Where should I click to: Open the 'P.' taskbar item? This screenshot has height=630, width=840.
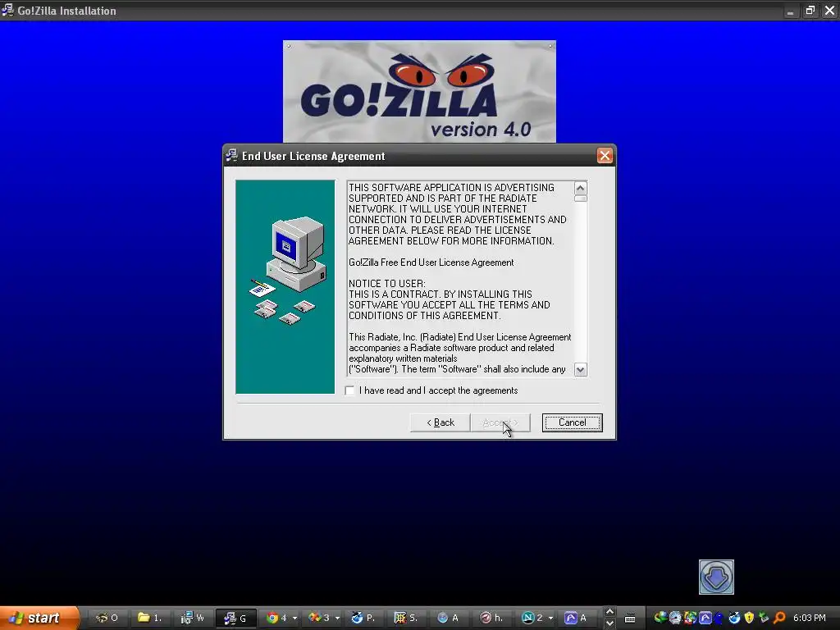363,618
